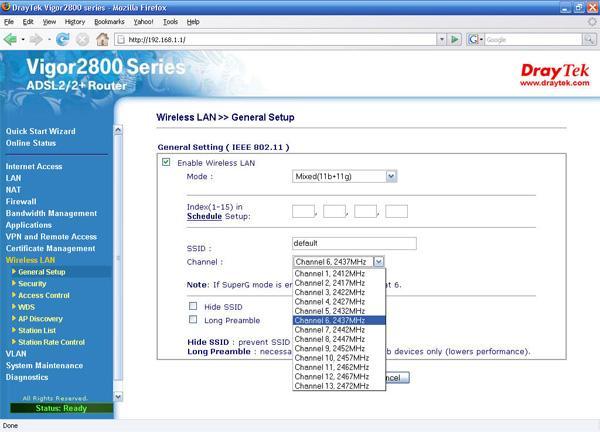Click the first schedule index field
Screen dimensions: 600x432
(x=303, y=211)
